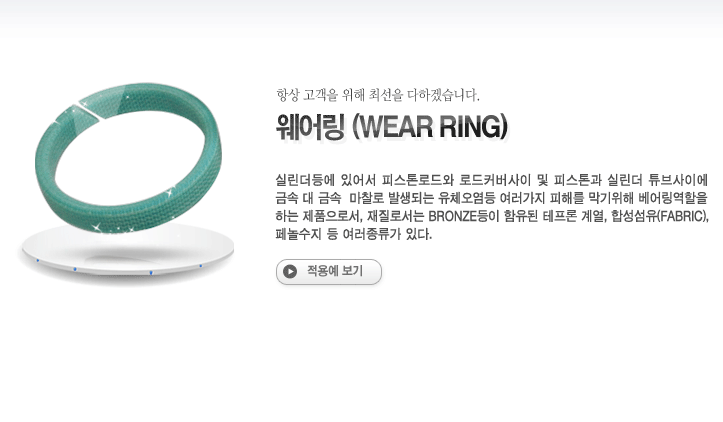Click the leftmost blue dot on pedestal

click(x=38, y=261)
